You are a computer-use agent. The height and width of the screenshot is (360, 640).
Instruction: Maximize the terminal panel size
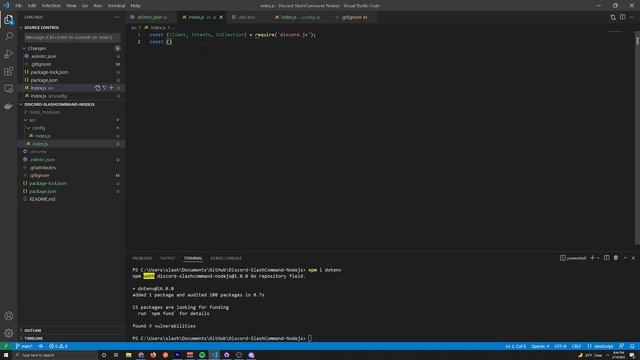[625, 258]
